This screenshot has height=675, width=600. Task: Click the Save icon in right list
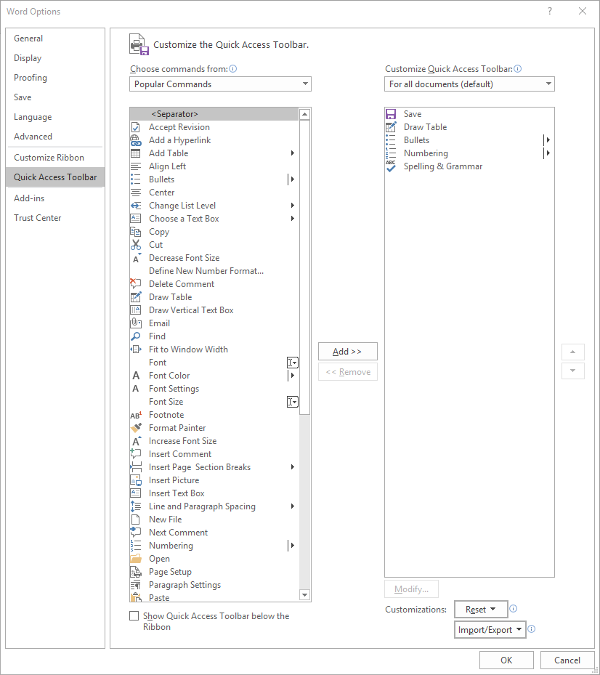pos(391,114)
